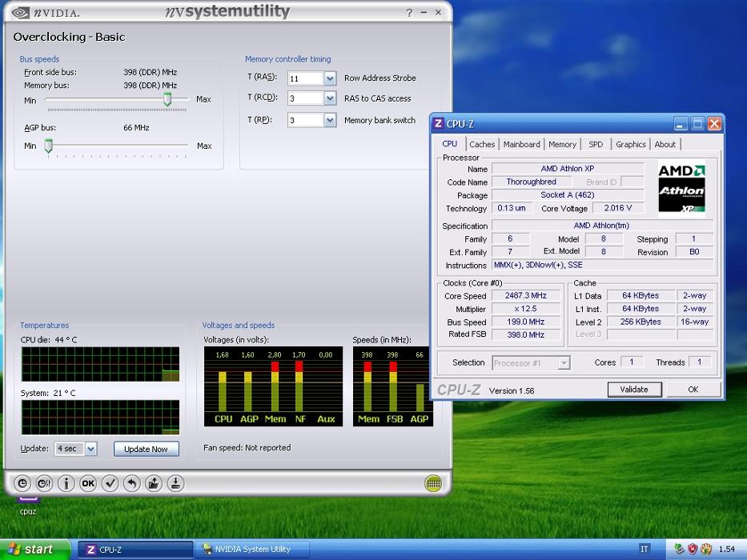
Task: Open the SPD tab in CPU-Z
Action: 596,144
